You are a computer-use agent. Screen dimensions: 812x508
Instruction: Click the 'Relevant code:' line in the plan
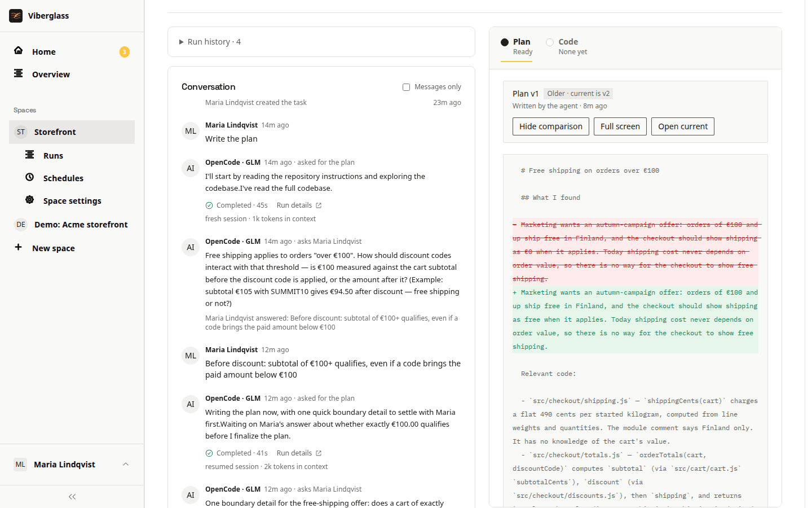coord(549,374)
